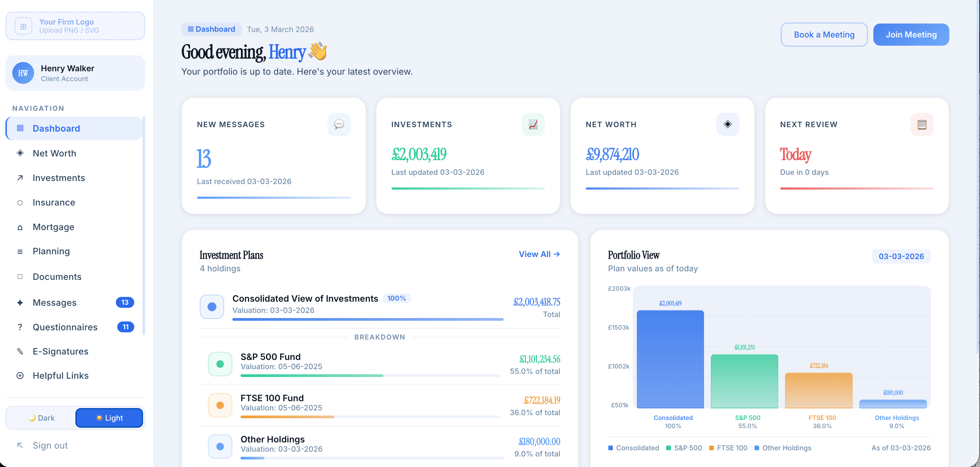Click View All investment plans link
Screen dimensions: 980x467
click(x=539, y=254)
